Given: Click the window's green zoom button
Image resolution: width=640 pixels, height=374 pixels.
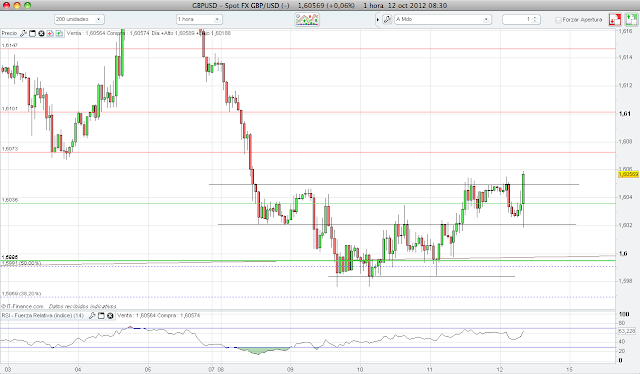Looking at the screenshot, I should pyautogui.click(x=27, y=5).
